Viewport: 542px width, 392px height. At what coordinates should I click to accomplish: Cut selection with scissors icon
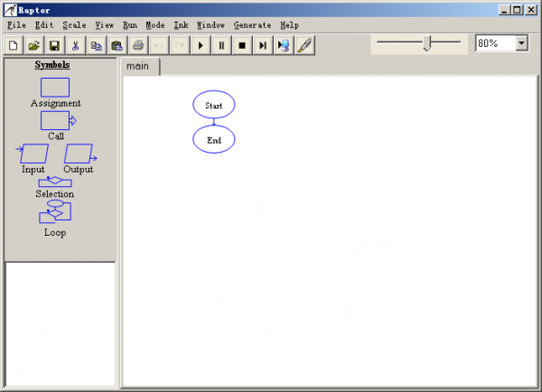click(75, 45)
